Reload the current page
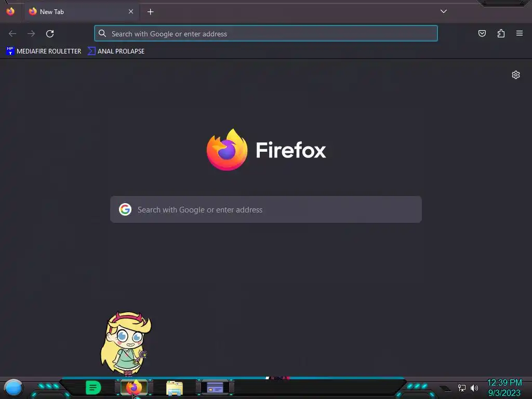 (50, 34)
